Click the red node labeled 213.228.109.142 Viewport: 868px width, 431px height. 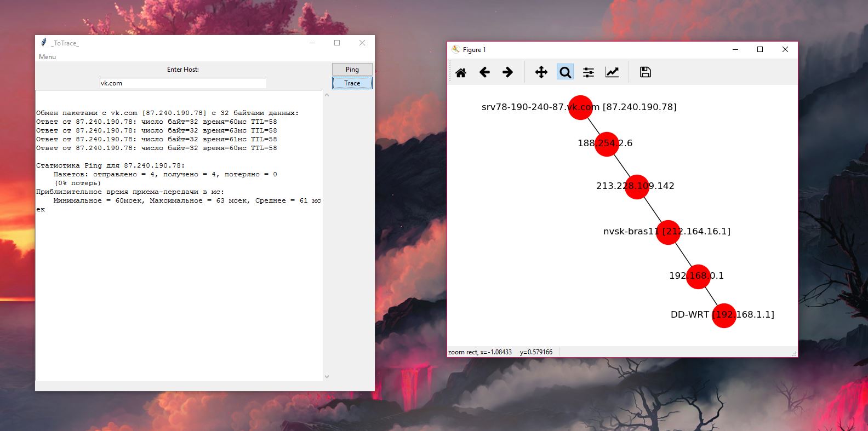[x=637, y=187]
